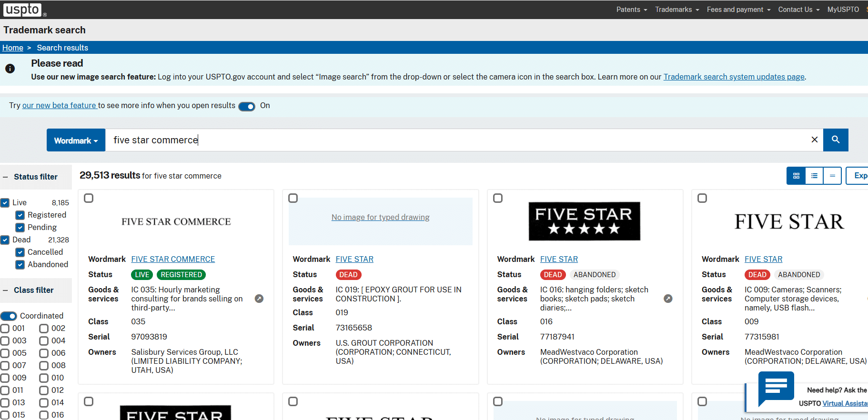
Task: Uncheck the Abandoned checkbox
Action: 20,265
